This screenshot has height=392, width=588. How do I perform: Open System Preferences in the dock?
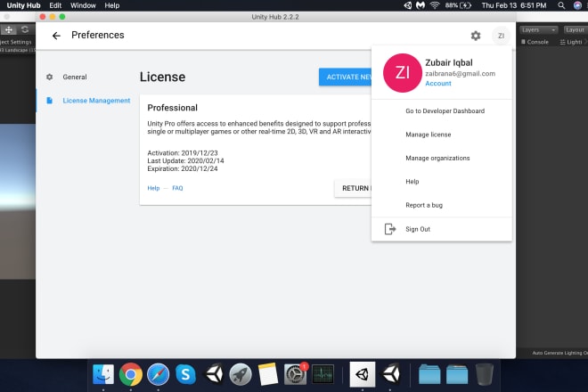point(295,374)
